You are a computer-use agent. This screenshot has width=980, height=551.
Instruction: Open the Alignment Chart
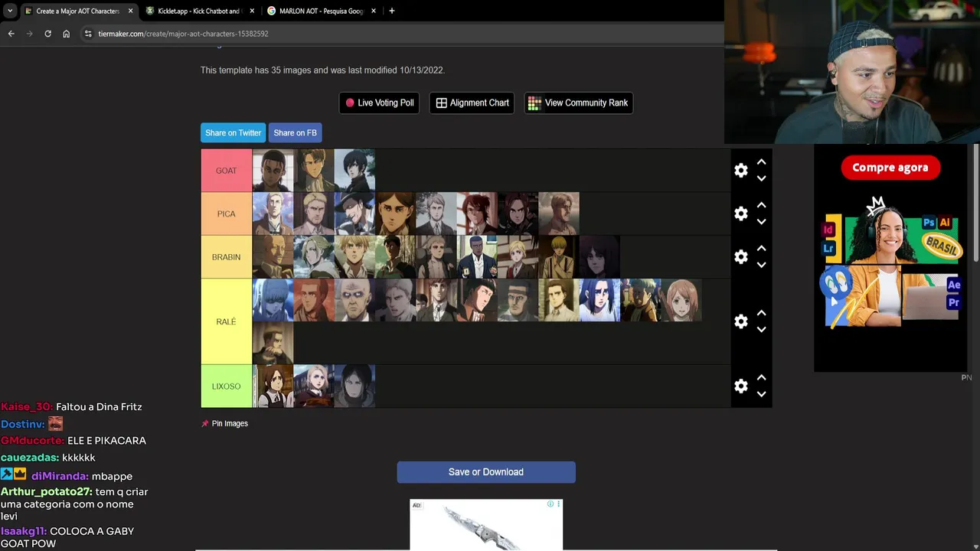tap(472, 103)
